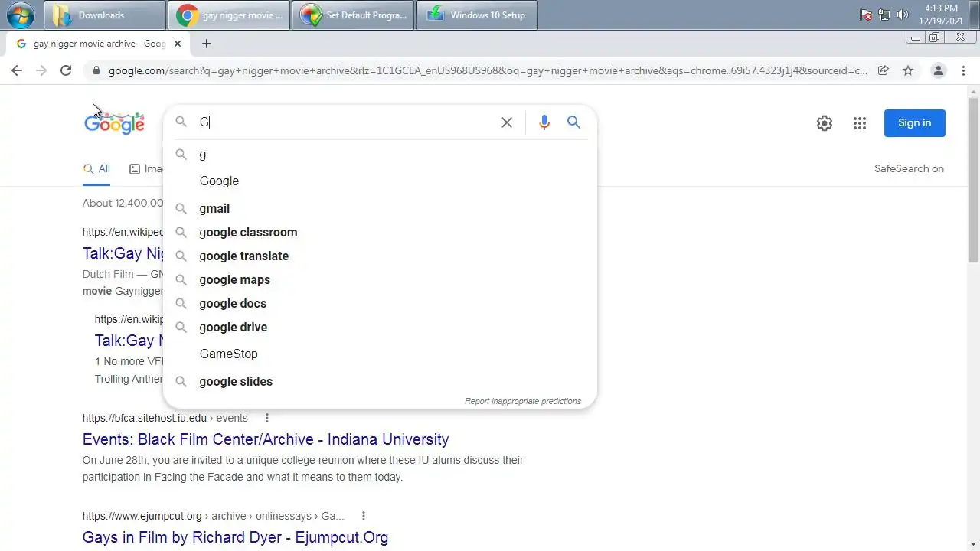
Task: Open options menu for ejumpcut.org result
Action: tap(364, 516)
